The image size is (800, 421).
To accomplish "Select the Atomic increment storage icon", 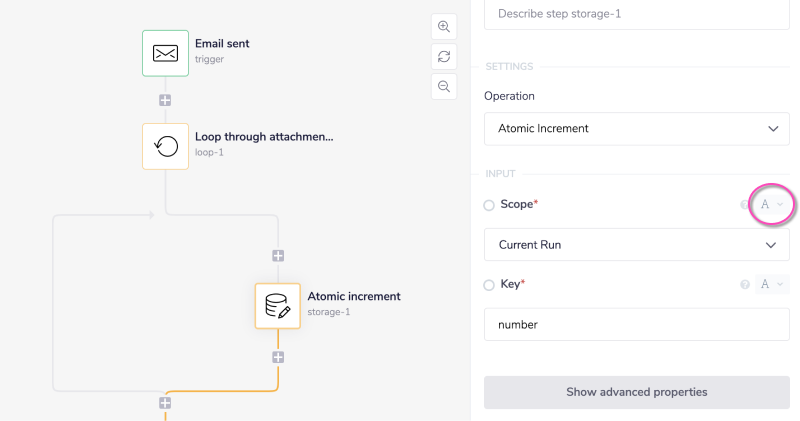I will pyautogui.click(x=278, y=306).
